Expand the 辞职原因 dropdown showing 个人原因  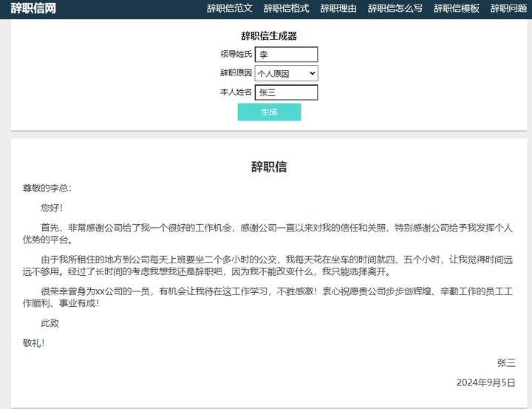(287, 73)
